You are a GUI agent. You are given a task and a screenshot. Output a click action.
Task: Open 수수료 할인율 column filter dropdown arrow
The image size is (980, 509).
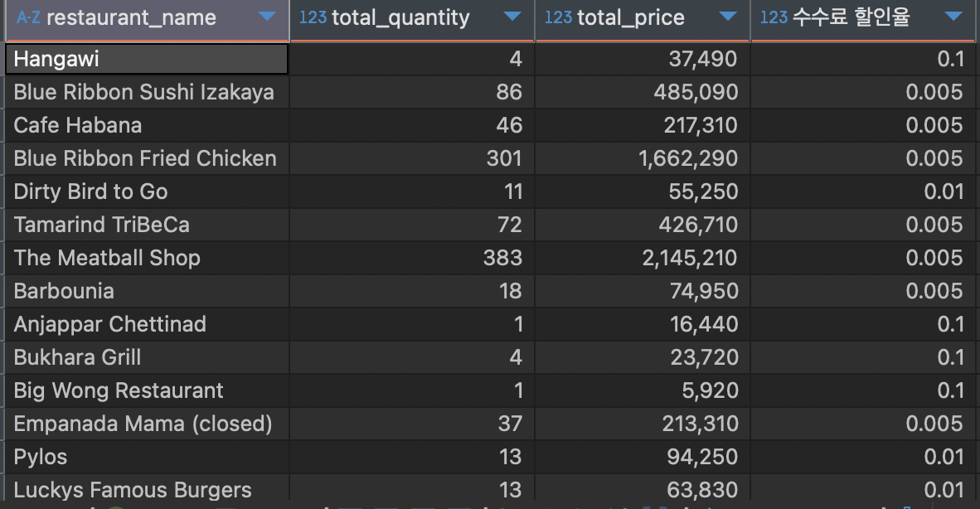(x=953, y=17)
